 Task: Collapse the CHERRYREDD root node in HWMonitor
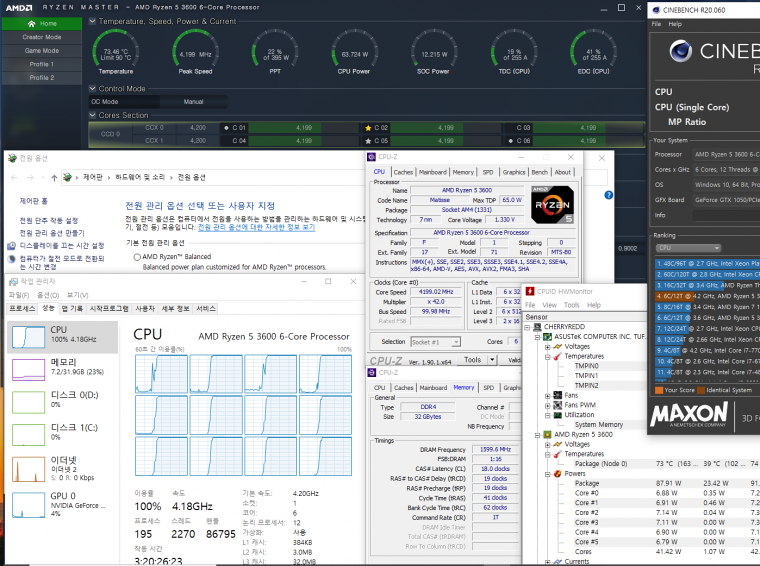[527, 327]
